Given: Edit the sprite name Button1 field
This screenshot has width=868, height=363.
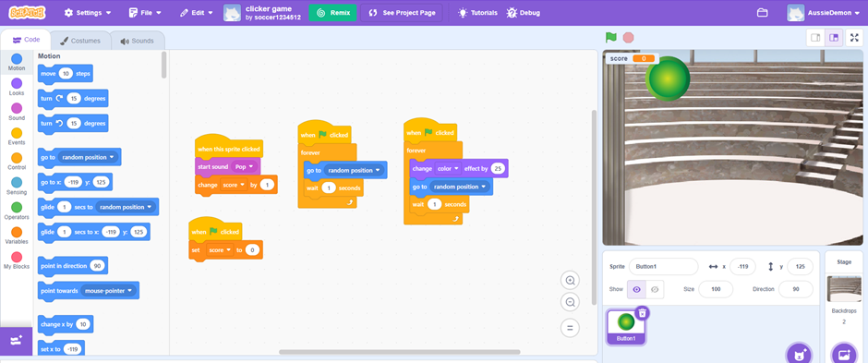Looking at the screenshot, I should (663, 267).
